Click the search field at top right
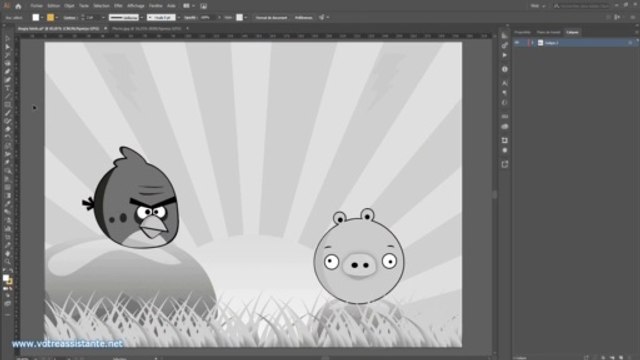Viewport: 640px width, 360px height. 582,6
